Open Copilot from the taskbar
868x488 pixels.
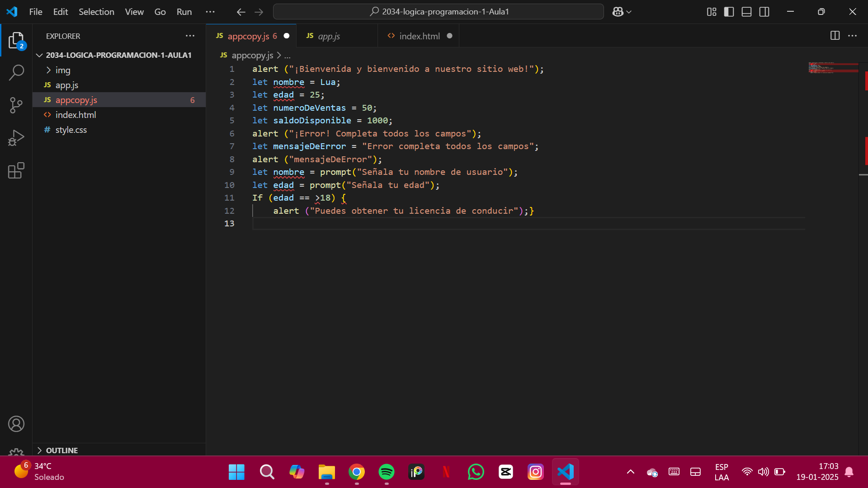pos(297,472)
